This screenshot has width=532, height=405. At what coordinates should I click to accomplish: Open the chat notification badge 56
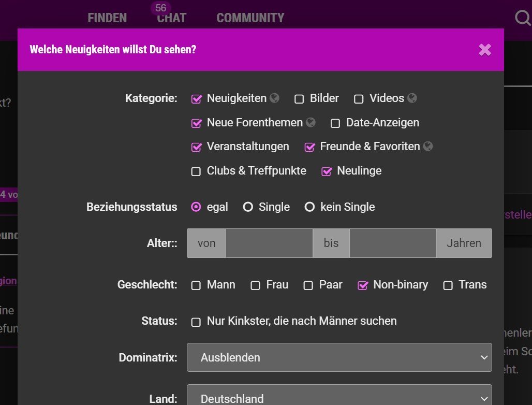pyautogui.click(x=160, y=8)
